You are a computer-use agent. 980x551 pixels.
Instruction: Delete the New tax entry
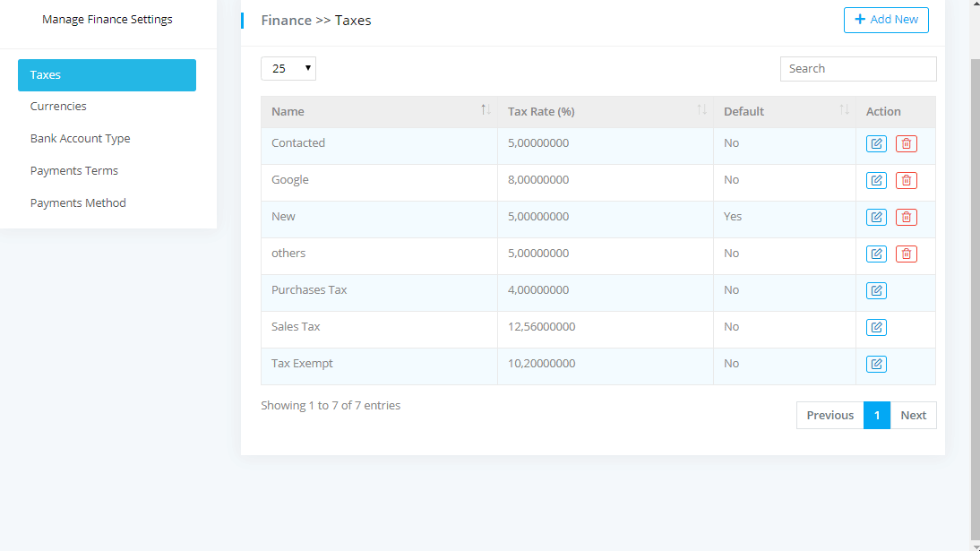[907, 217]
